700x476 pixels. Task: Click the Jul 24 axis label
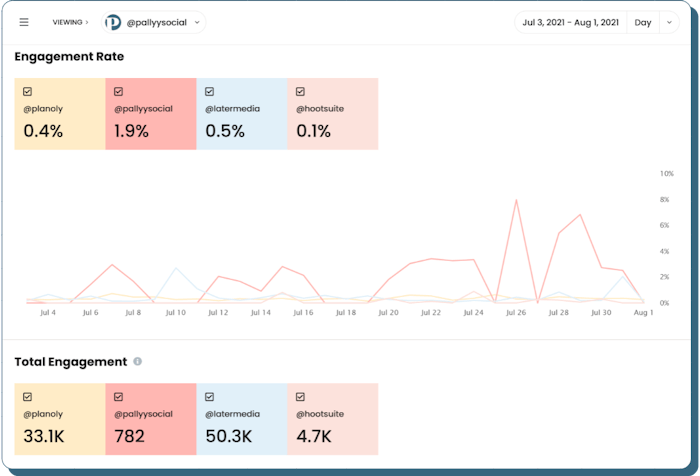coord(473,313)
